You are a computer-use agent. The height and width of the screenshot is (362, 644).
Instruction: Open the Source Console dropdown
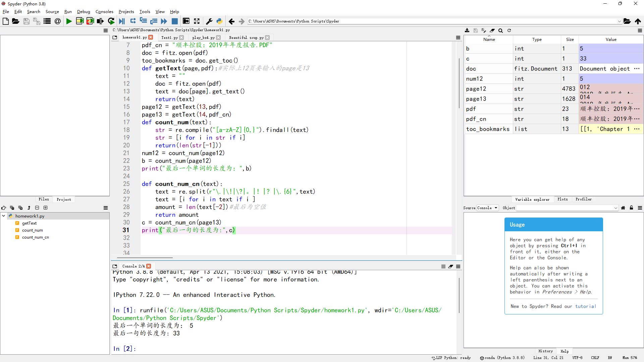coord(487,208)
